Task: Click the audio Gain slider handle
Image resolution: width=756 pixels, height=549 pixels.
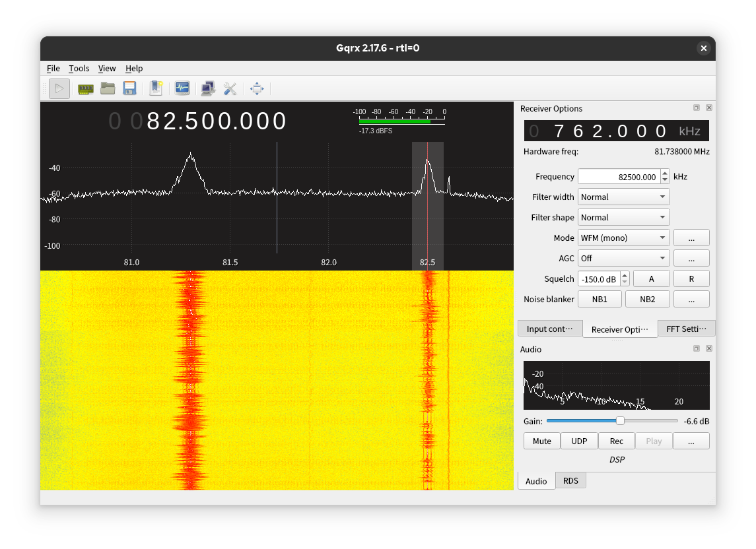Action: coord(620,421)
